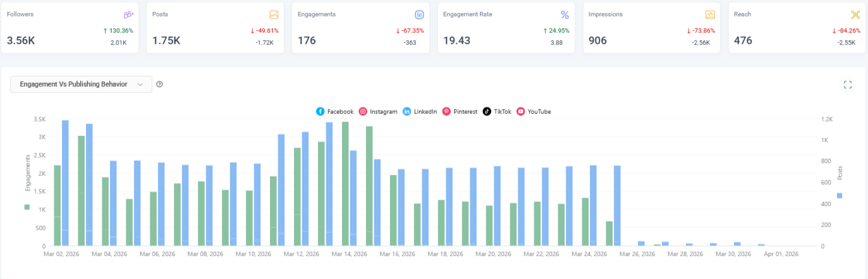Toggle Instagram series via its label
868x279 pixels.
point(384,111)
